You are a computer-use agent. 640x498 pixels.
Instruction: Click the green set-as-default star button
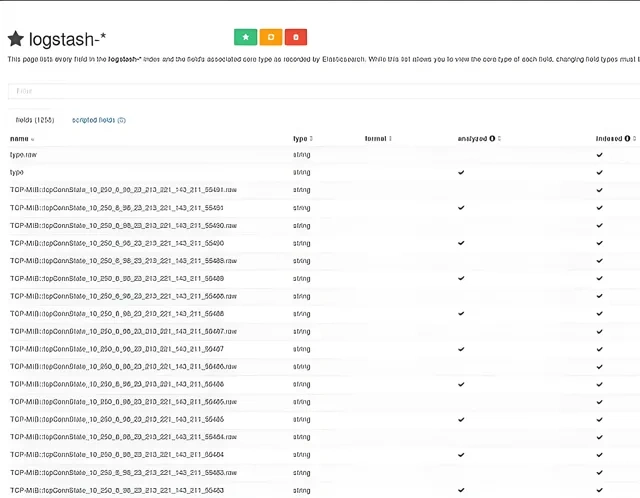(x=245, y=37)
